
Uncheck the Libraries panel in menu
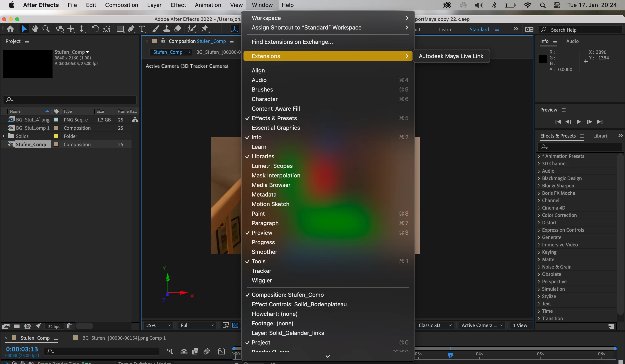point(263,156)
